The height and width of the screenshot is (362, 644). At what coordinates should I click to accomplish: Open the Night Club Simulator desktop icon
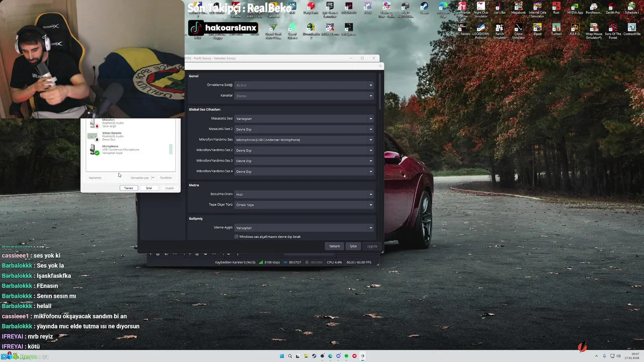coord(481,10)
